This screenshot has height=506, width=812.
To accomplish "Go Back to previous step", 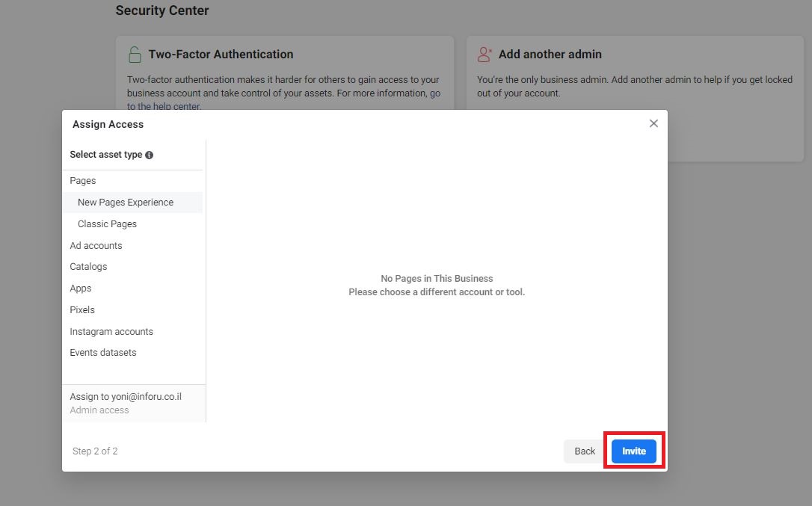I will [x=585, y=451].
